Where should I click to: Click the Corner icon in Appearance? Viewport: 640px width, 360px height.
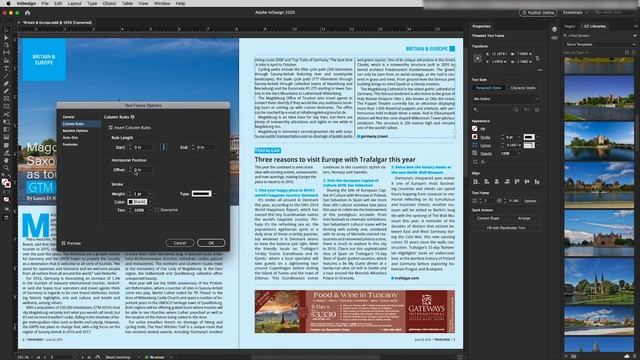475,145
